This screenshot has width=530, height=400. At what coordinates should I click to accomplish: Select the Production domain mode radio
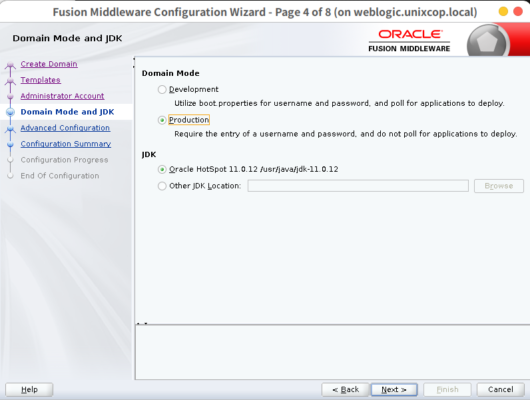coord(162,120)
